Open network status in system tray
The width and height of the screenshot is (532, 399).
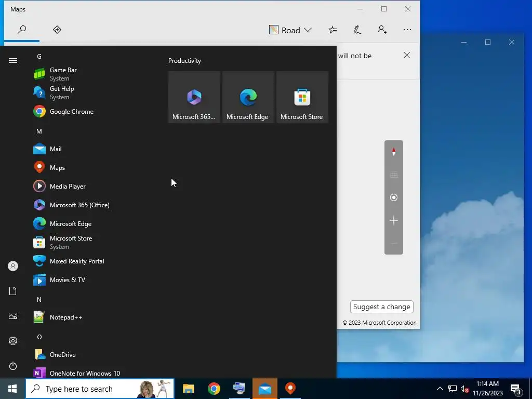[x=453, y=389]
